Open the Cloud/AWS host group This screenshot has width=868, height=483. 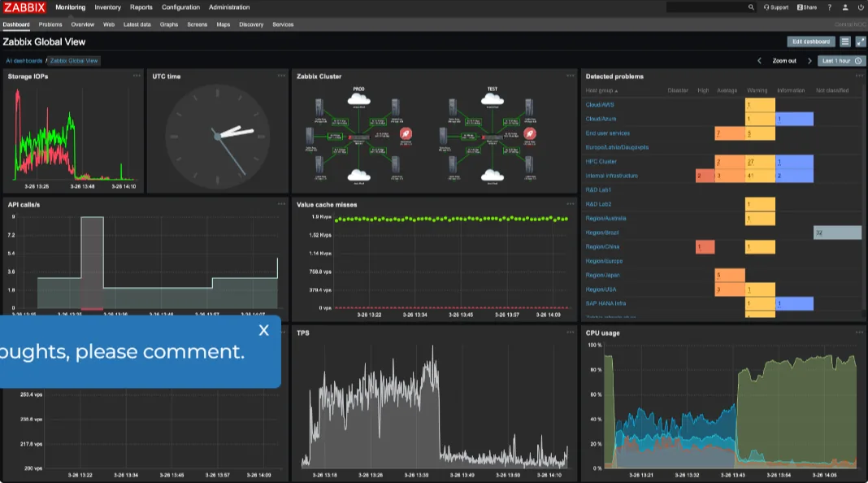click(600, 105)
